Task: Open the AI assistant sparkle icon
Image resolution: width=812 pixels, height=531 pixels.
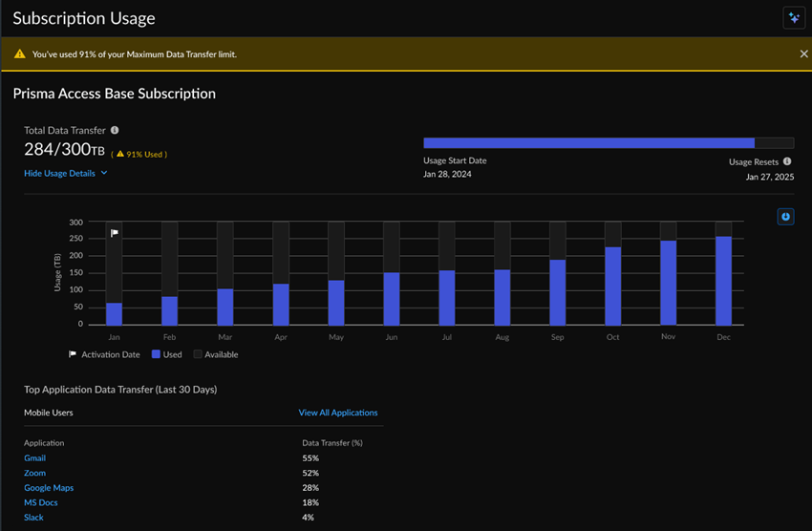Action: click(794, 18)
